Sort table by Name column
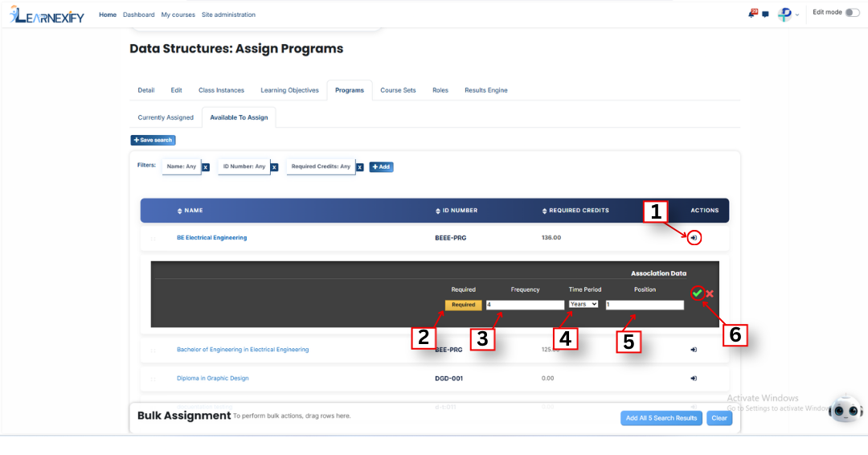The image size is (868, 455). pos(190,211)
